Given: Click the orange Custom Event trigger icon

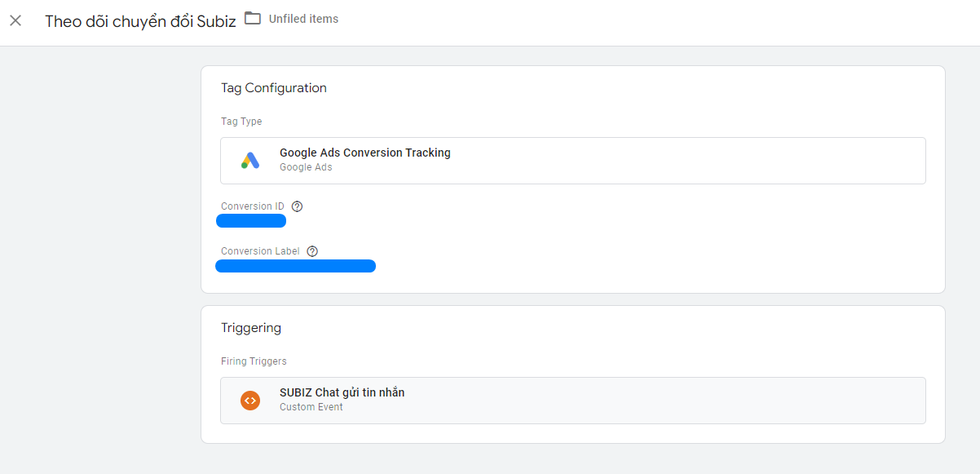Looking at the screenshot, I should click(250, 401).
